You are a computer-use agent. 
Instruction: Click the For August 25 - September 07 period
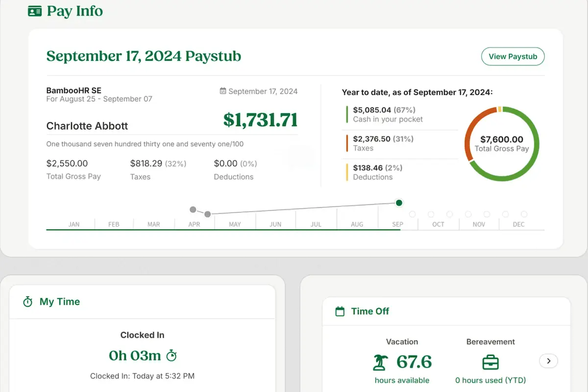[99, 99]
